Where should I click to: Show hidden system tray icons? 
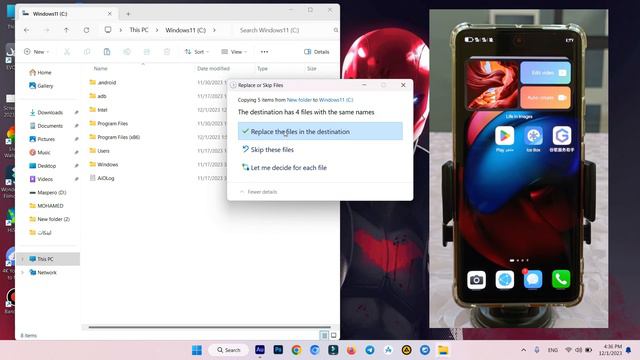click(x=524, y=350)
